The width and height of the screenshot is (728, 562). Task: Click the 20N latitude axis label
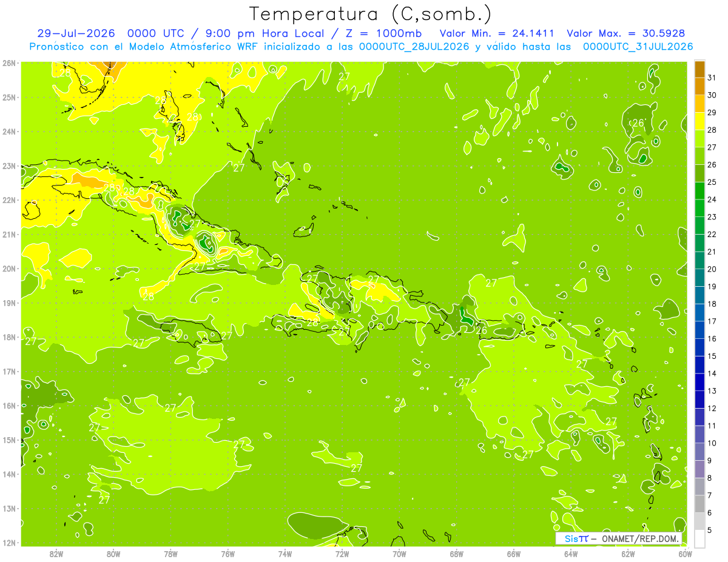point(8,268)
